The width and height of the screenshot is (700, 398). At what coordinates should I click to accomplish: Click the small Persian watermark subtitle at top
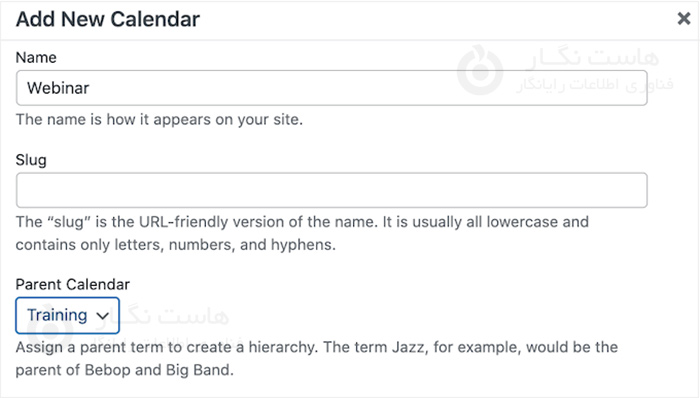pyautogui.click(x=595, y=84)
